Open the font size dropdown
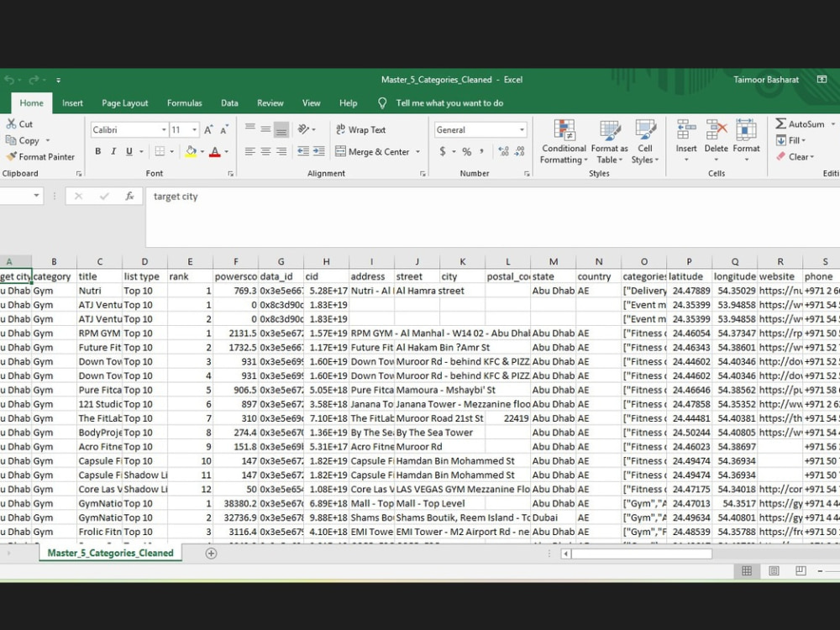 click(195, 129)
